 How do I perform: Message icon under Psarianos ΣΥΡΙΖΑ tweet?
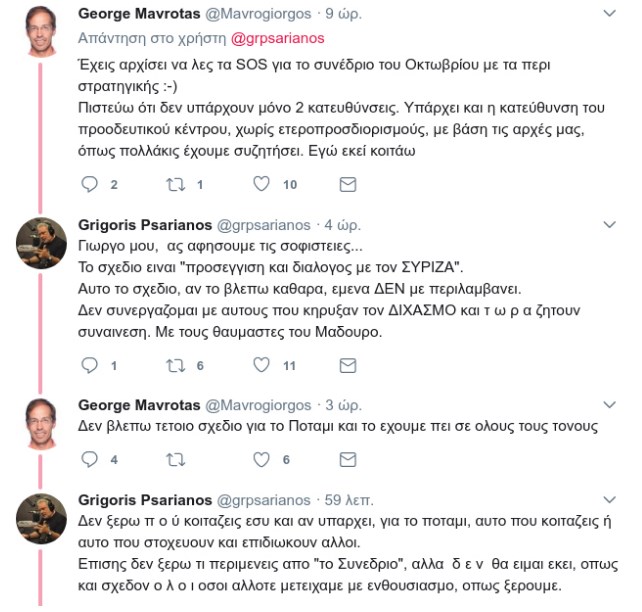tap(348, 366)
